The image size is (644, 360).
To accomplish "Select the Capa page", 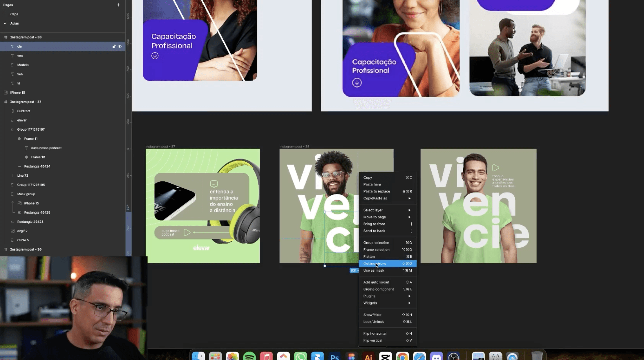I will coord(14,14).
